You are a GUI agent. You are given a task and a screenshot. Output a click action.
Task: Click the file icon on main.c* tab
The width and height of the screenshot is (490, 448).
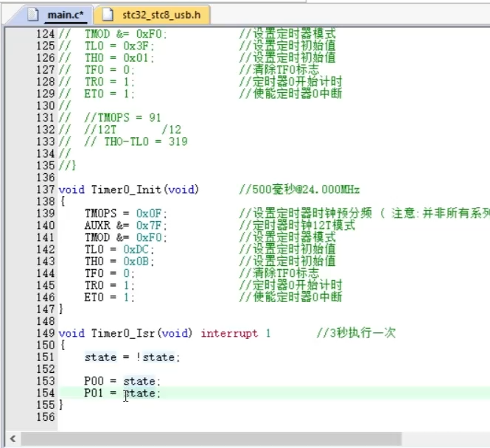click(x=33, y=15)
